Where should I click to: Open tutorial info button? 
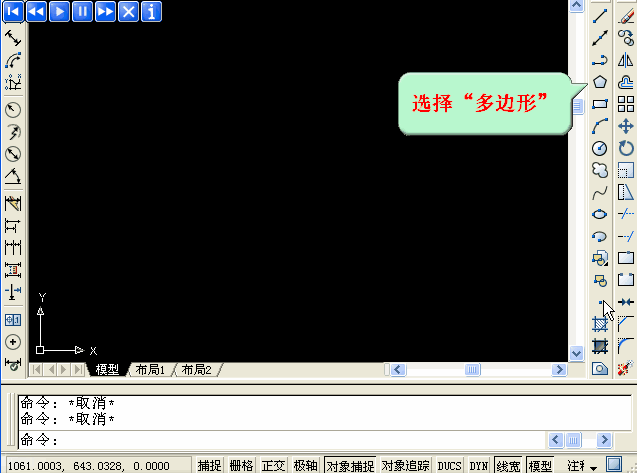coord(151,11)
